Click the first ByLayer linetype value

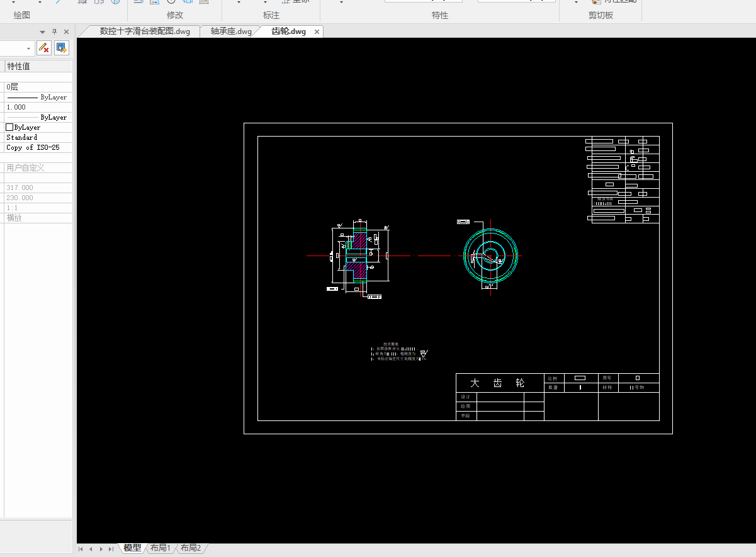38,98
